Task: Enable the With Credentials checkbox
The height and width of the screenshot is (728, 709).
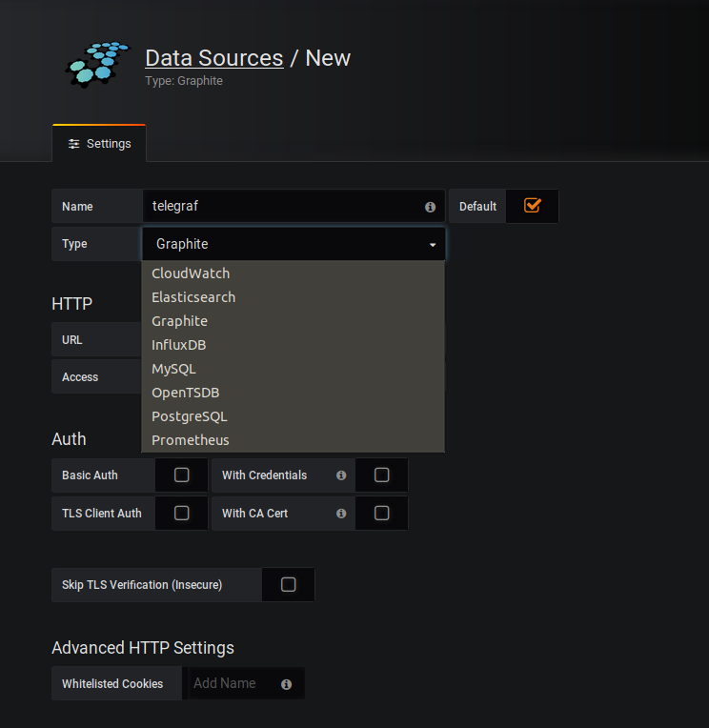Action: click(382, 475)
